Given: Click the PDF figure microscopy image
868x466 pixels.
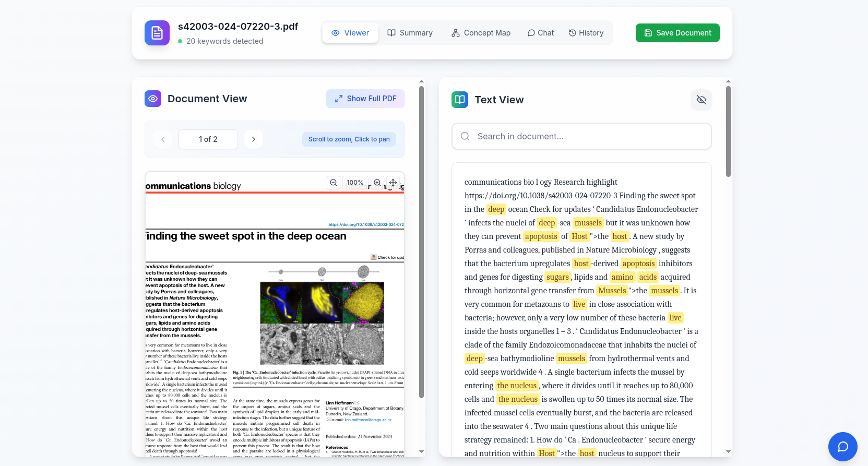Looking at the screenshot, I should [322, 323].
